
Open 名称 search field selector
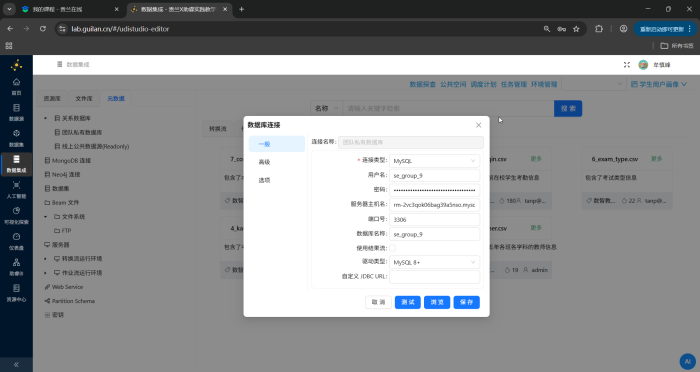pyautogui.click(x=326, y=108)
